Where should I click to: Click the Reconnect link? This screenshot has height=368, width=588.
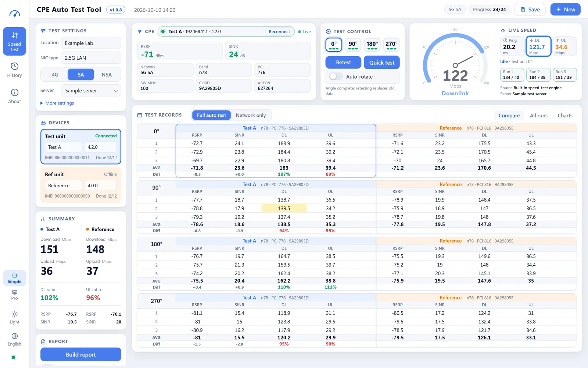(279, 32)
